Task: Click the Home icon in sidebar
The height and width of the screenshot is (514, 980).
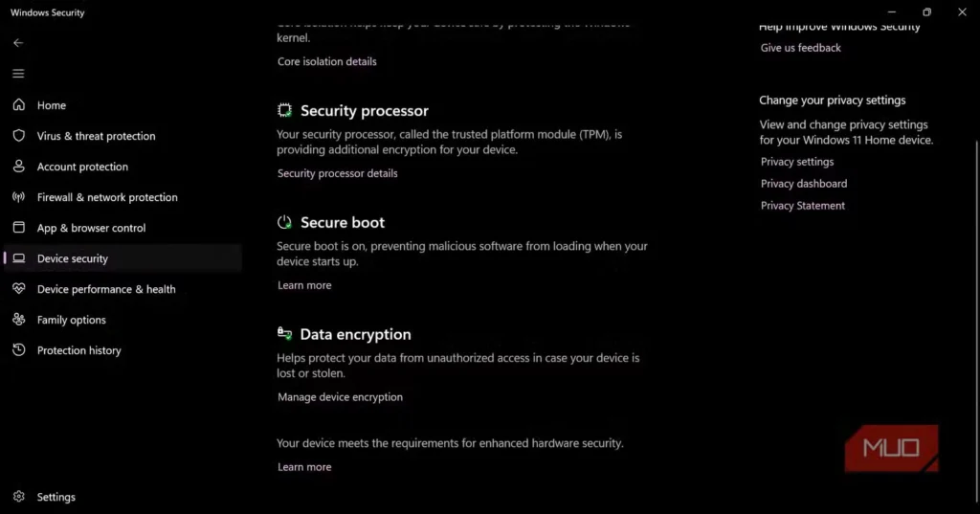Action: click(x=18, y=105)
